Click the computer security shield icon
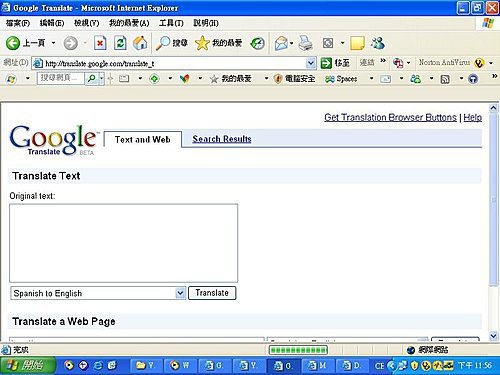Viewport: 500px width, 375px height. 278,79
